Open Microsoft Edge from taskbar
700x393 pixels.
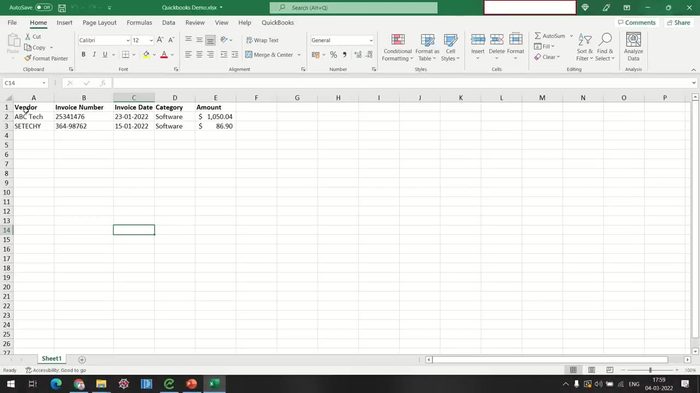[56, 384]
